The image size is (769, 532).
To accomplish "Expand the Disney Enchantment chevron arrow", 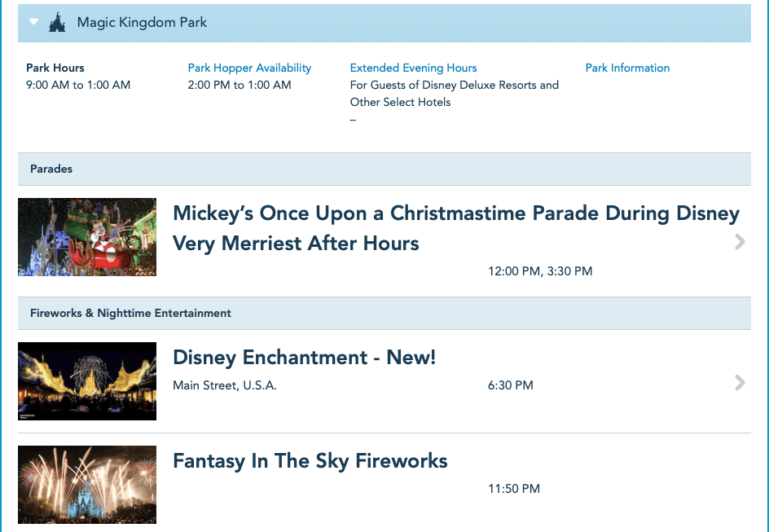I will coord(740,383).
